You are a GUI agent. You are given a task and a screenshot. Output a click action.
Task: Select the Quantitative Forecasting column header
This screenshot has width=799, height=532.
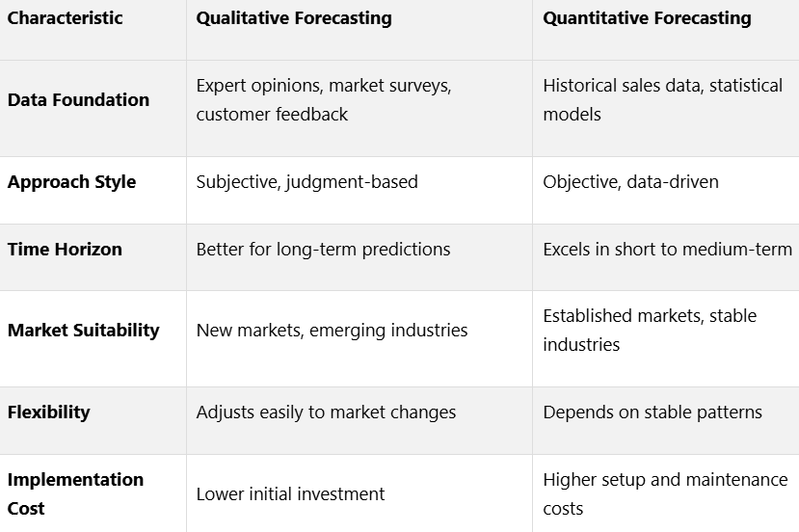[x=647, y=18]
